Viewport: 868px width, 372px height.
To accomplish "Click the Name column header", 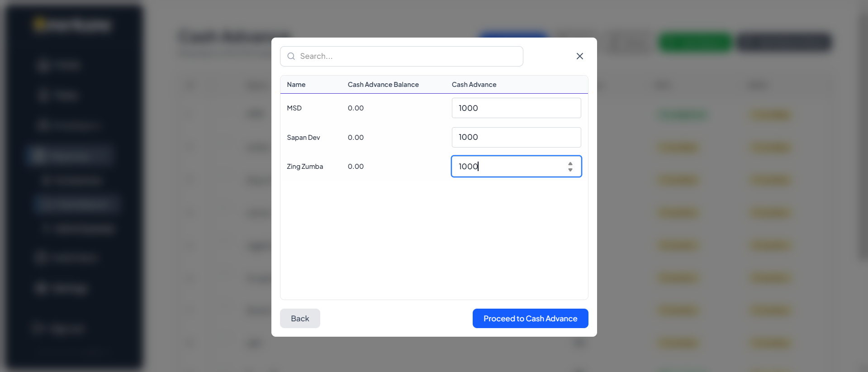I will (x=296, y=85).
